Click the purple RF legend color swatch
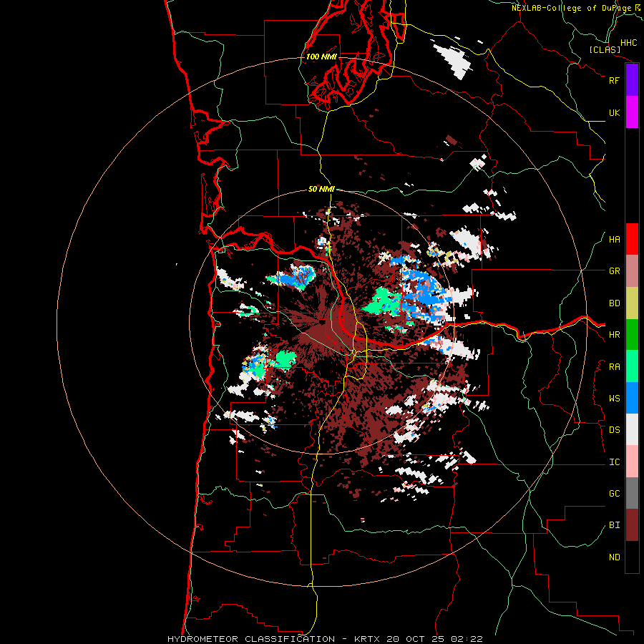The width and height of the screenshot is (644, 644). pos(632,80)
